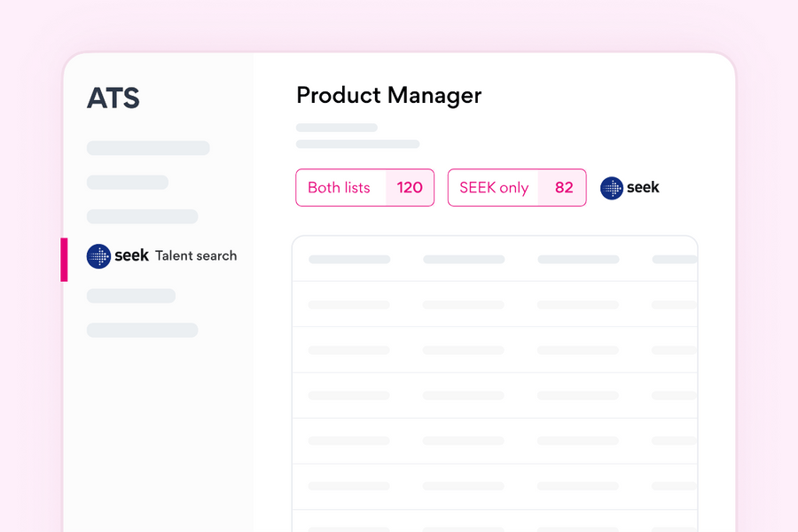This screenshot has width=798, height=532.
Task: Click the ATS logo text
Action: [113, 98]
